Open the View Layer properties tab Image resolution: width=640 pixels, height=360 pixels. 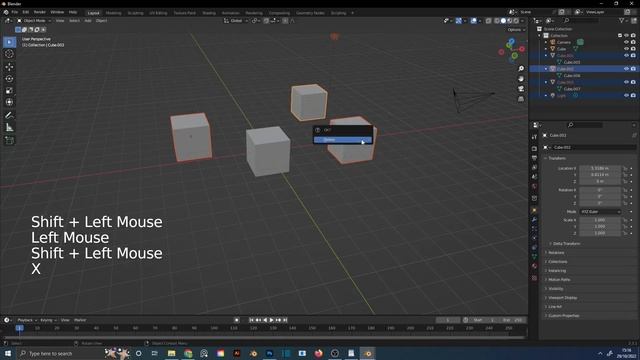point(534,167)
